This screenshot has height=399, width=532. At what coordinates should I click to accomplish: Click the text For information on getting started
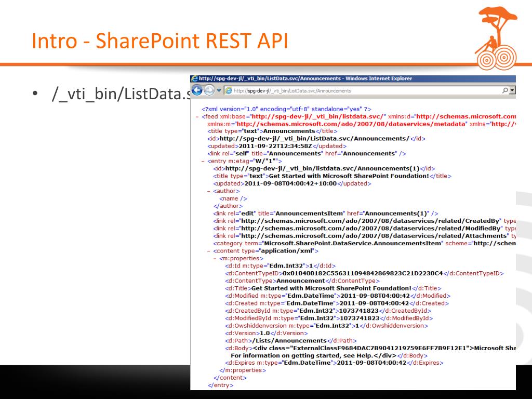287,355
